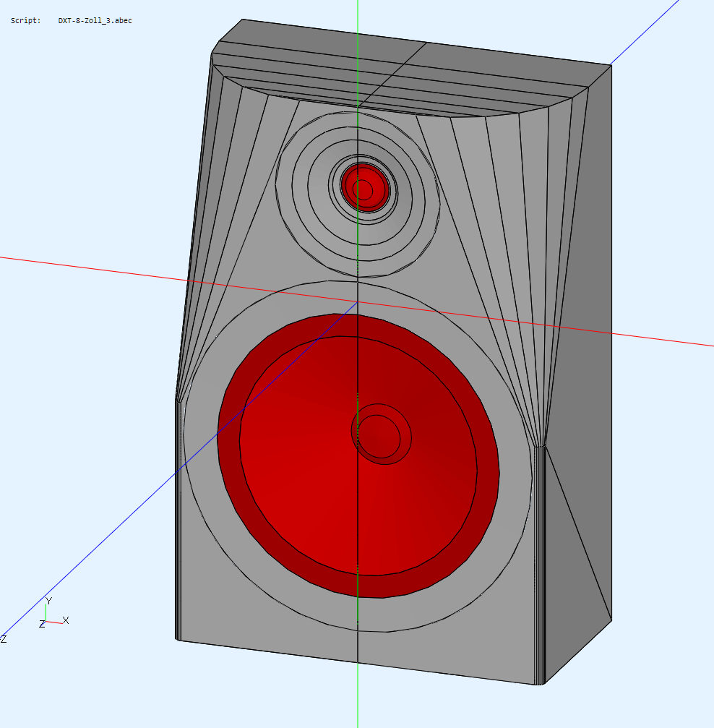Select the small red tweeter dome
The height and width of the screenshot is (728, 714).
point(365,187)
